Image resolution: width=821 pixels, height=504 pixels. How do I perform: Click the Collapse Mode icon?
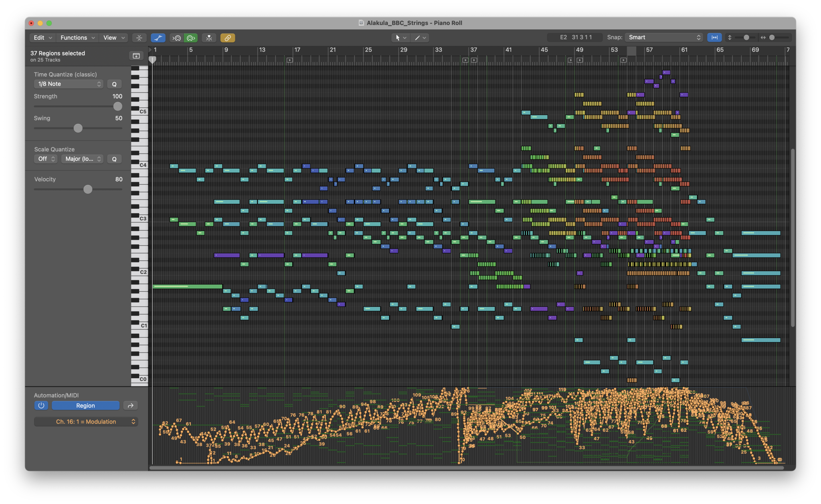tap(139, 38)
